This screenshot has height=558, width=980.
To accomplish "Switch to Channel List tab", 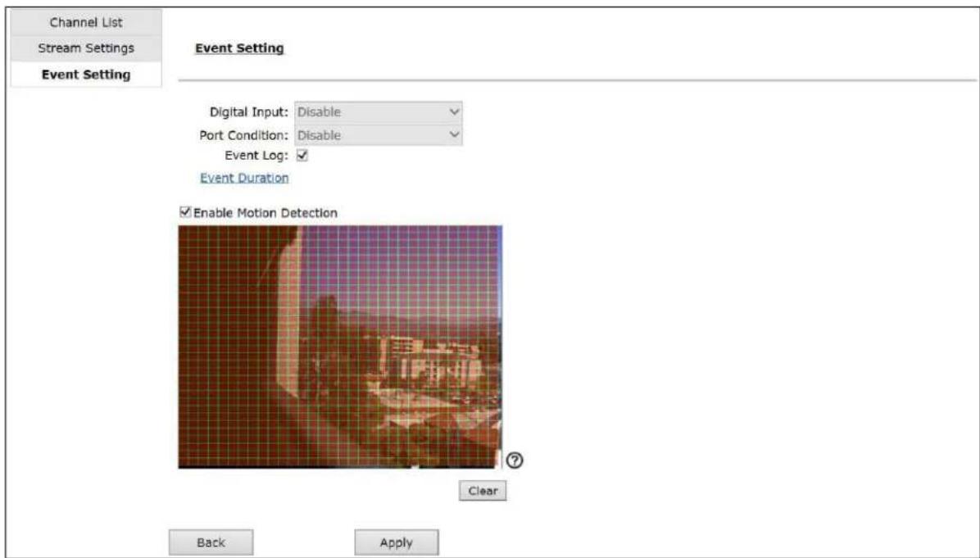I will tap(86, 22).
